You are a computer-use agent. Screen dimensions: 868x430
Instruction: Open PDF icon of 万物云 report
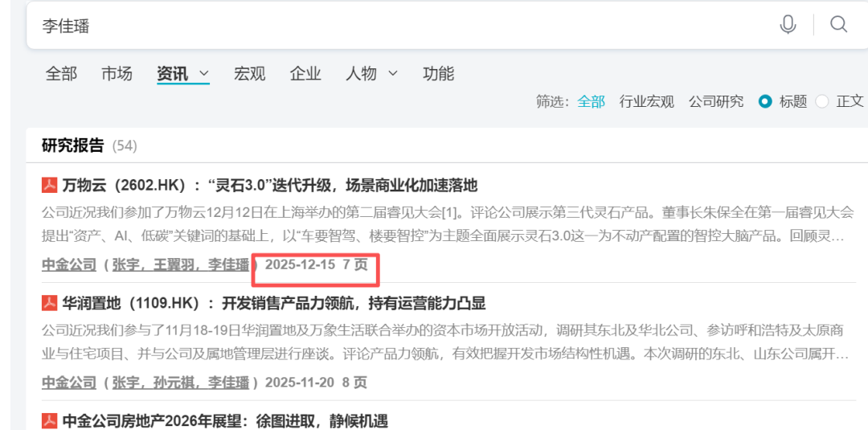[49, 185]
